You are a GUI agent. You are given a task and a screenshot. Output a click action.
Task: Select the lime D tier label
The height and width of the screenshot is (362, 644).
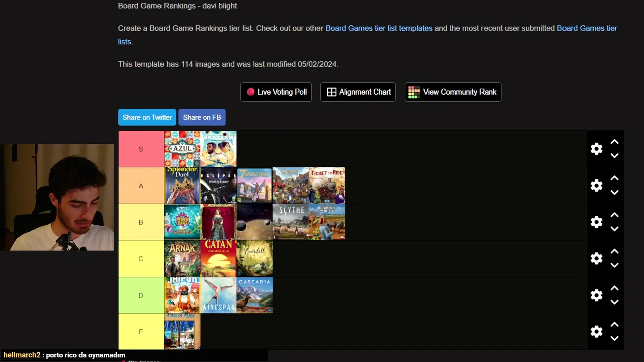141,295
